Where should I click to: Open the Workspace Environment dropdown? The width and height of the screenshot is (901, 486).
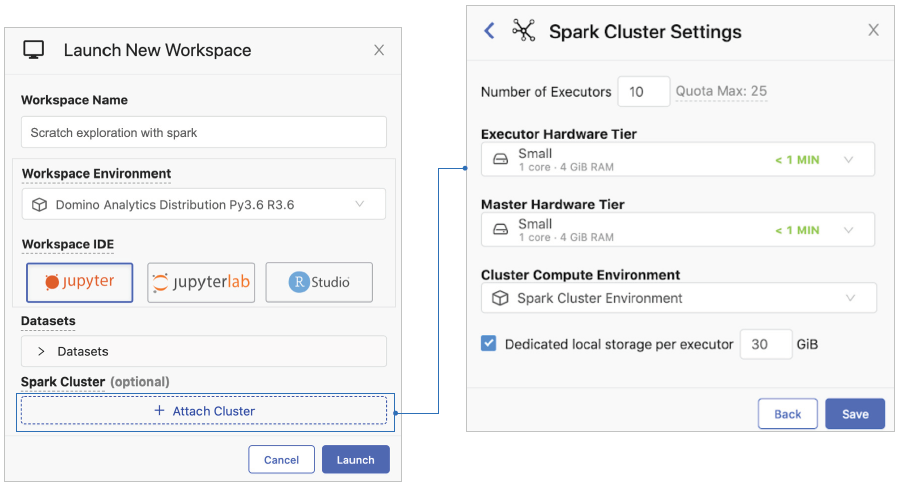point(360,205)
